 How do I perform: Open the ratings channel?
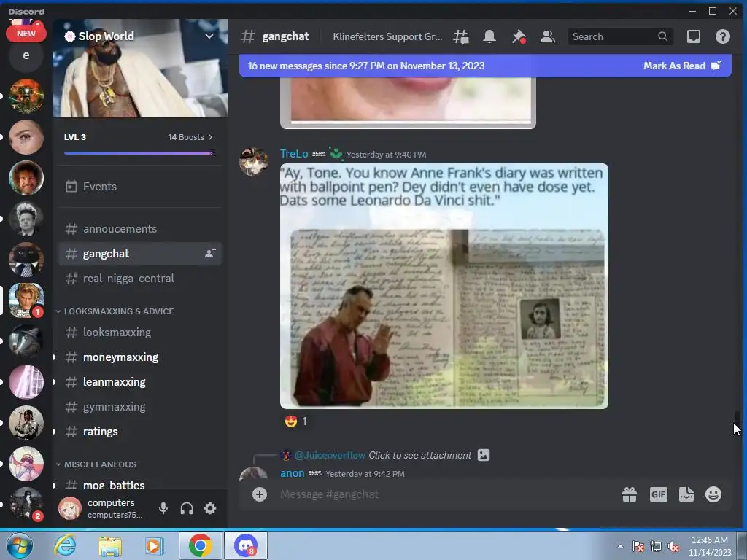pos(139,432)
